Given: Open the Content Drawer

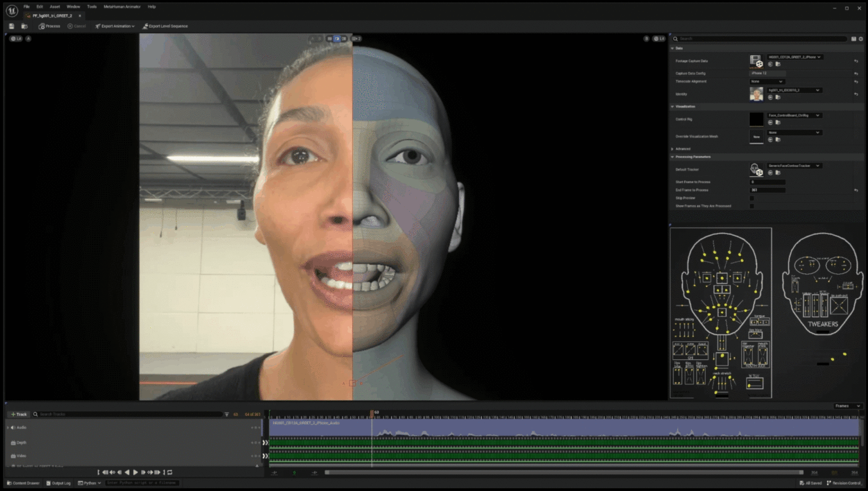Looking at the screenshot, I should pyautogui.click(x=23, y=483).
